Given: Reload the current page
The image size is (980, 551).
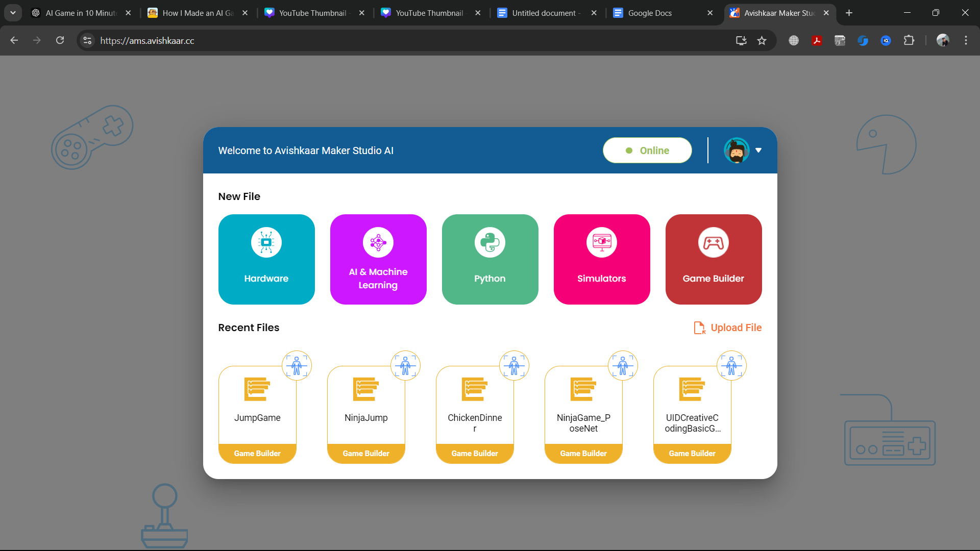Looking at the screenshot, I should coord(60,40).
